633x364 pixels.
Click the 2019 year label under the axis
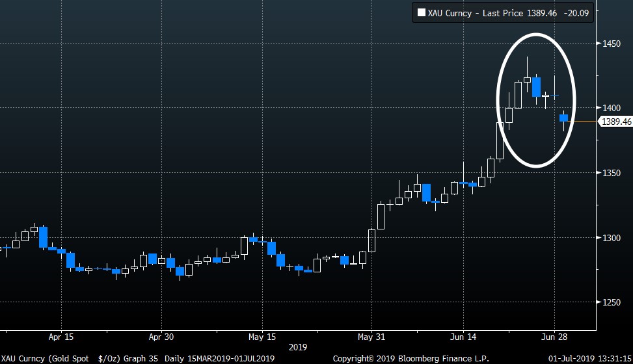(298, 347)
